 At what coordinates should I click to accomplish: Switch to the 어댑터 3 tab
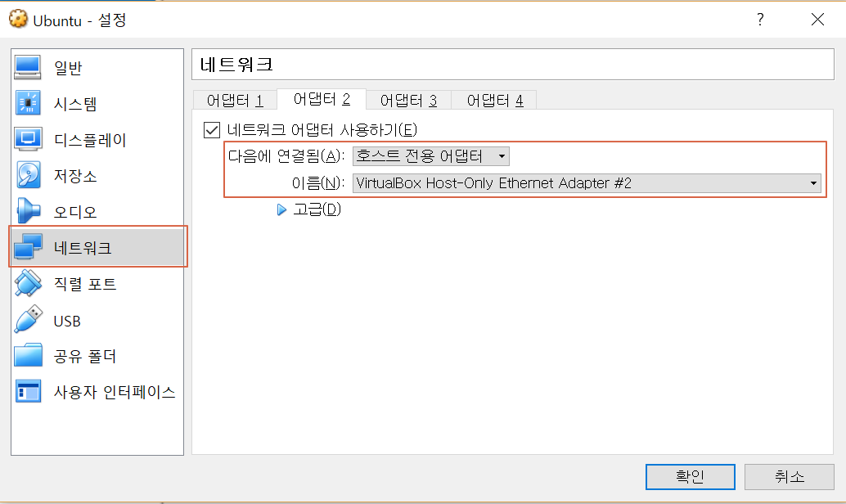tap(408, 101)
